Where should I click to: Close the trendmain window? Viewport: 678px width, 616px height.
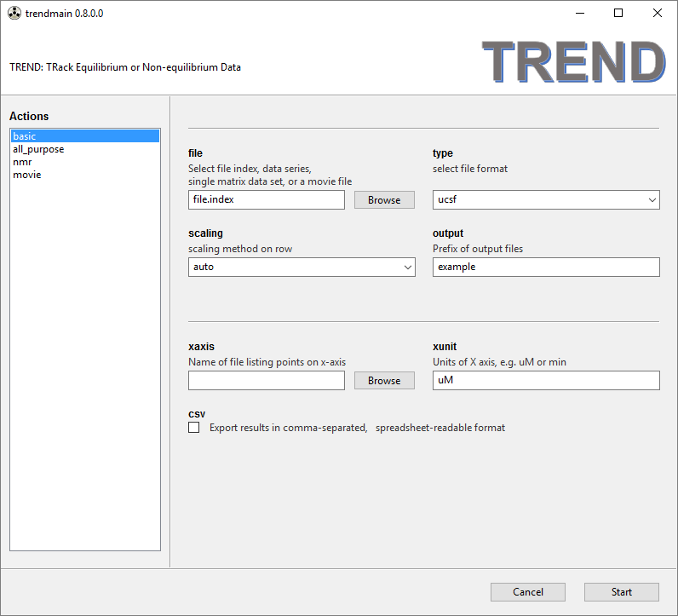[658, 14]
